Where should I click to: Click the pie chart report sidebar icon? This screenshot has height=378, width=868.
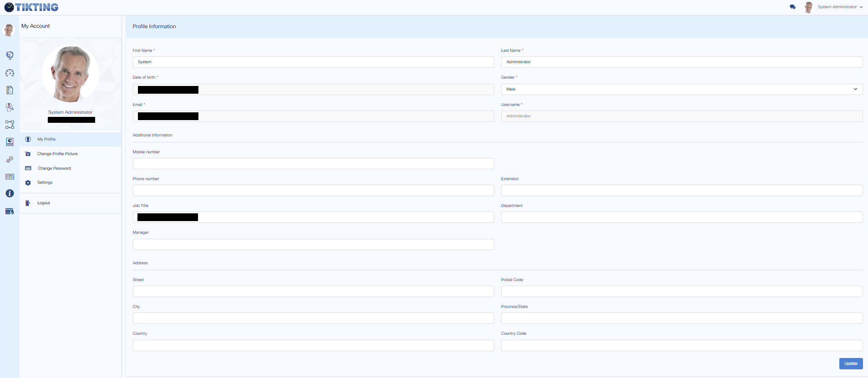tap(10, 142)
